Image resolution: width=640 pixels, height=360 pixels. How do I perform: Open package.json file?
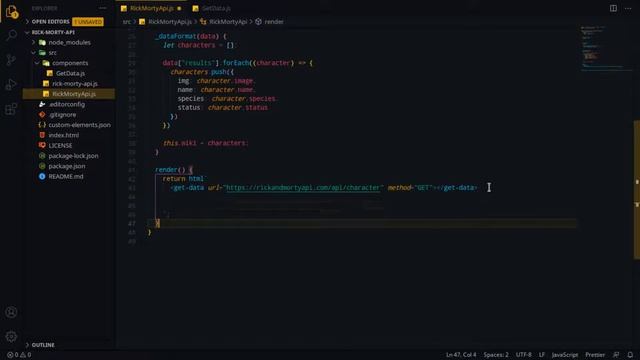[x=67, y=166]
